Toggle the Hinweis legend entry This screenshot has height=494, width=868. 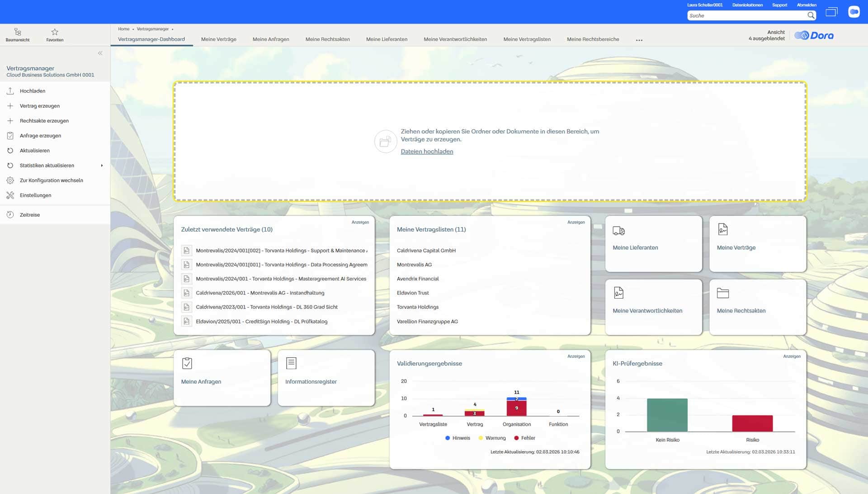[458, 438]
